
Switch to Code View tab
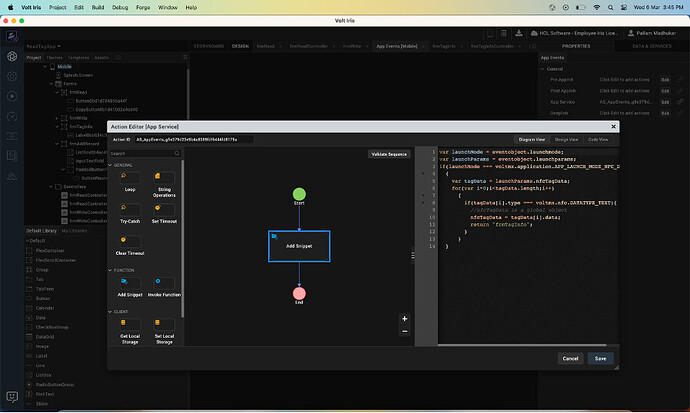[598, 139]
